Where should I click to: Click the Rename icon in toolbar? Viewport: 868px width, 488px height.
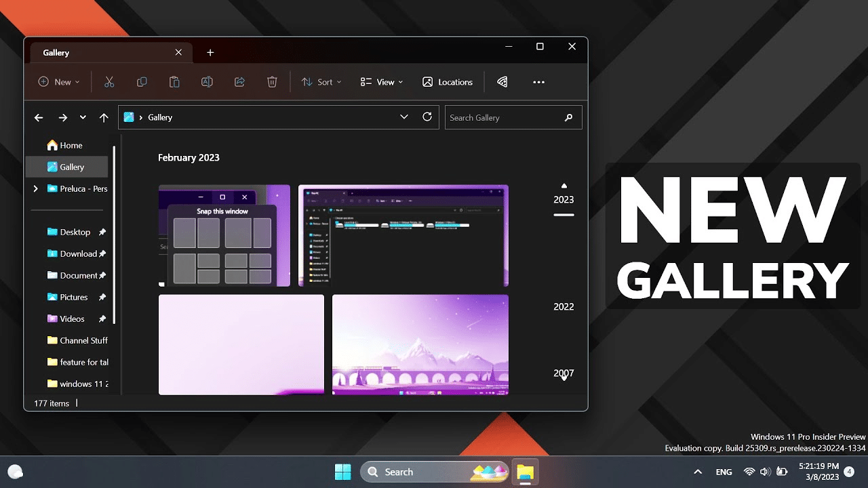(x=207, y=82)
